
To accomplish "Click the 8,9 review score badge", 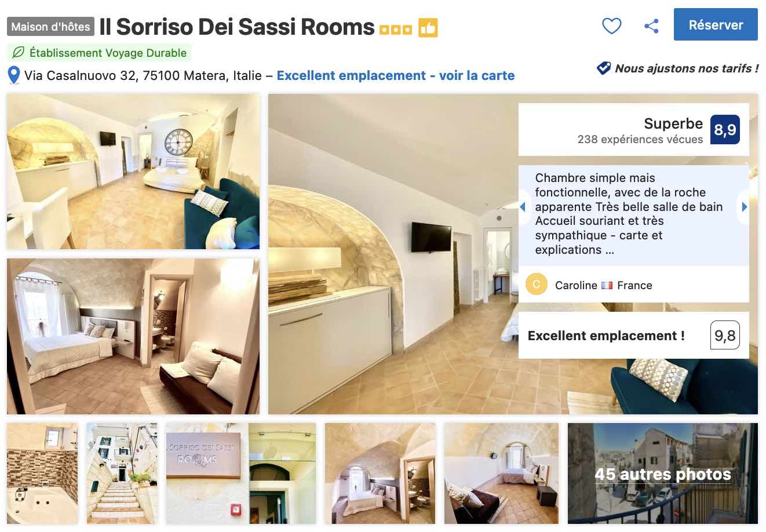I will 725,129.
